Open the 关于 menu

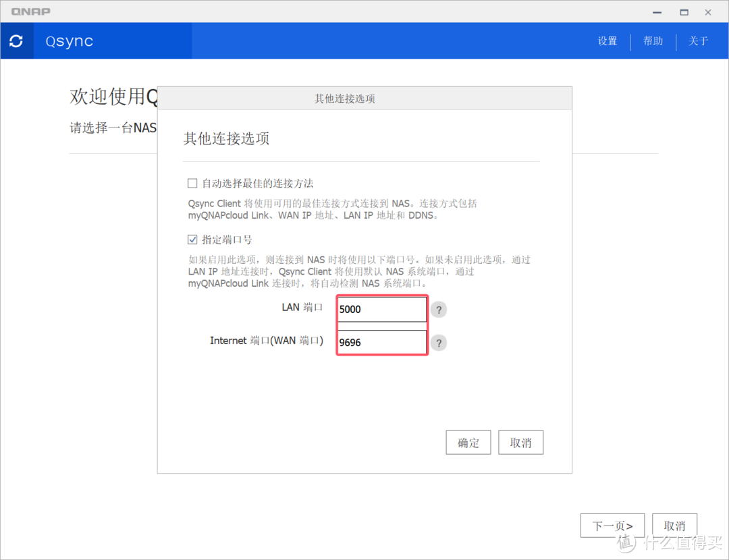[x=698, y=41]
